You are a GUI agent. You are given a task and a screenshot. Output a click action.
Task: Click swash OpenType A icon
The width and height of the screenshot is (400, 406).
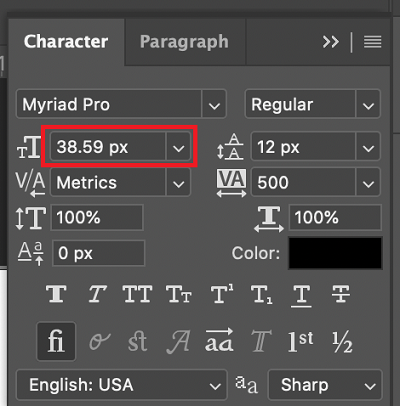178,341
